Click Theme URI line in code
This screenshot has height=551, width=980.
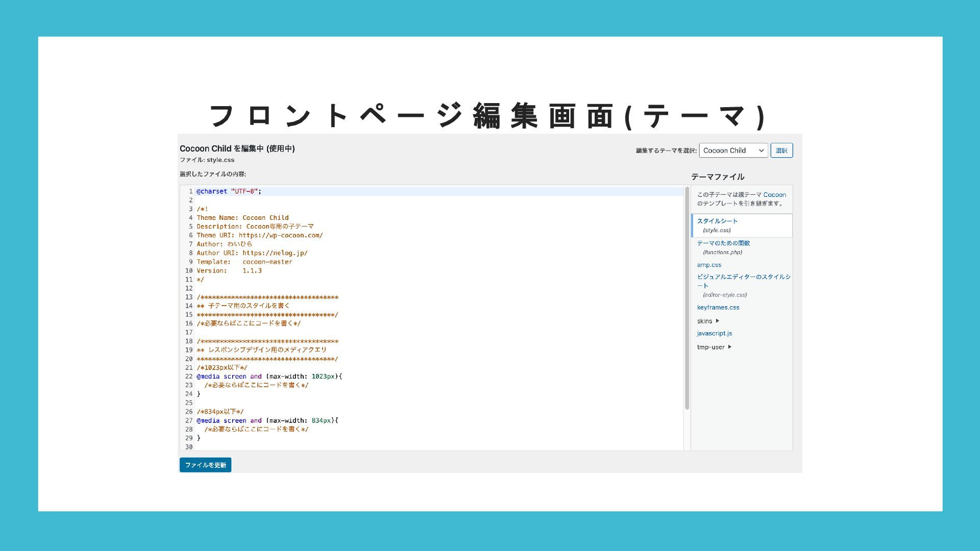tap(259, 235)
